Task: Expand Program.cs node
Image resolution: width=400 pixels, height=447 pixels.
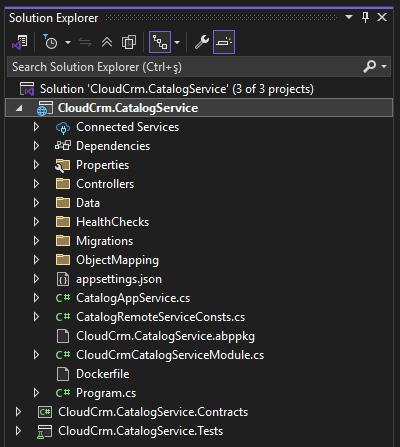Action: pos(36,393)
